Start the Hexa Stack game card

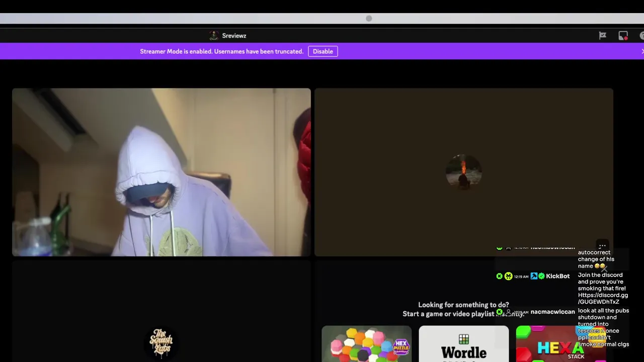pos(560,344)
